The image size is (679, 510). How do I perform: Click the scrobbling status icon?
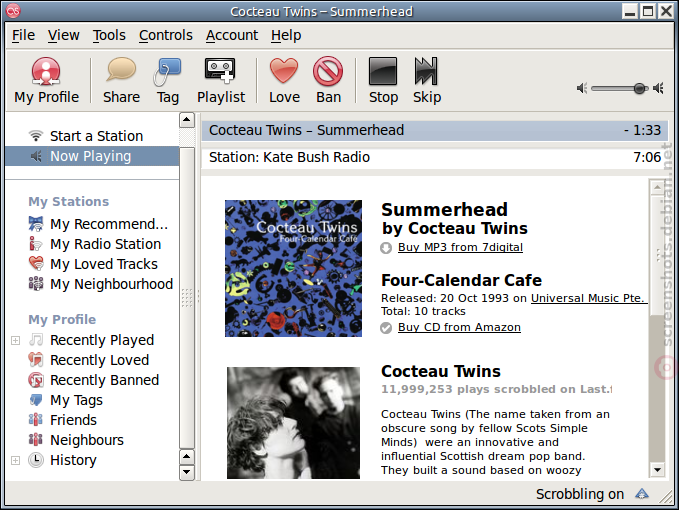[642, 494]
